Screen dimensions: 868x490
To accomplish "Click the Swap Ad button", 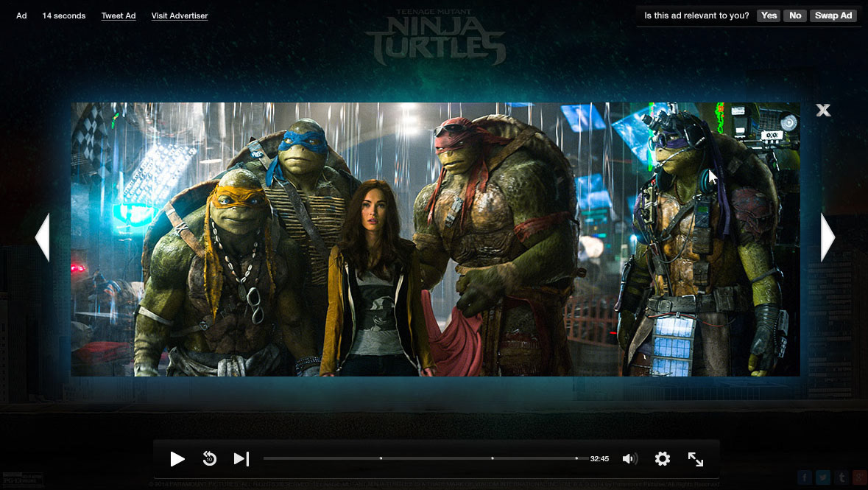I will click(x=833, y=15).
